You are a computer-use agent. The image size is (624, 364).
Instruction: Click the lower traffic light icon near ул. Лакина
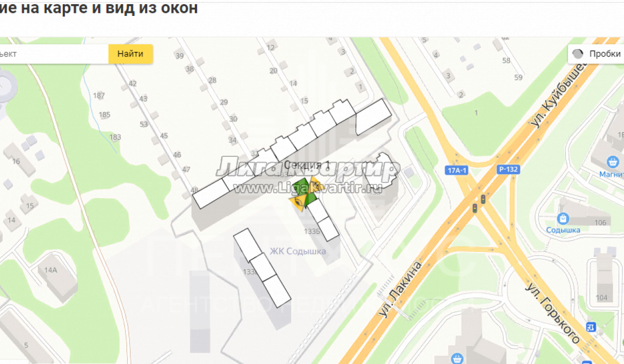(x=475, y=208)
